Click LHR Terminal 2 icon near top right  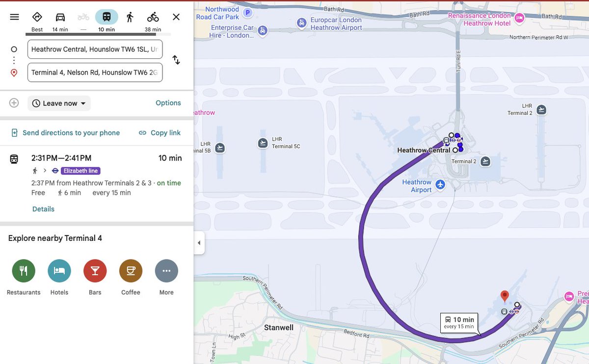[x=541, y=109]
